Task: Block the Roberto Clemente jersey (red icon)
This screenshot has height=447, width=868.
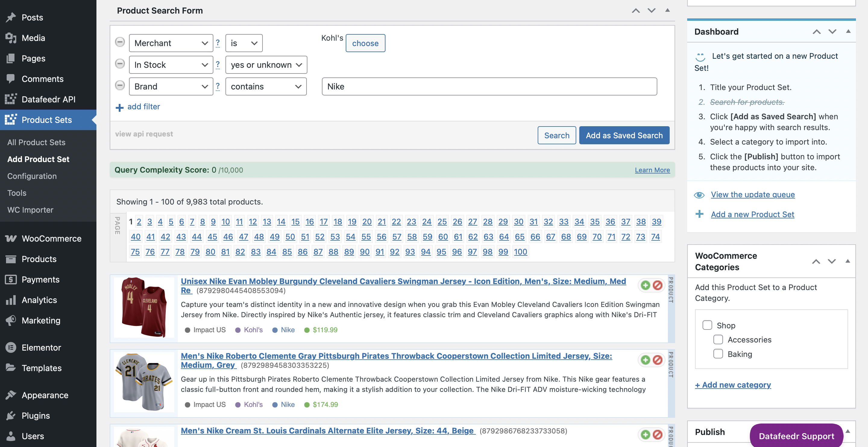Action: [657, 360]
